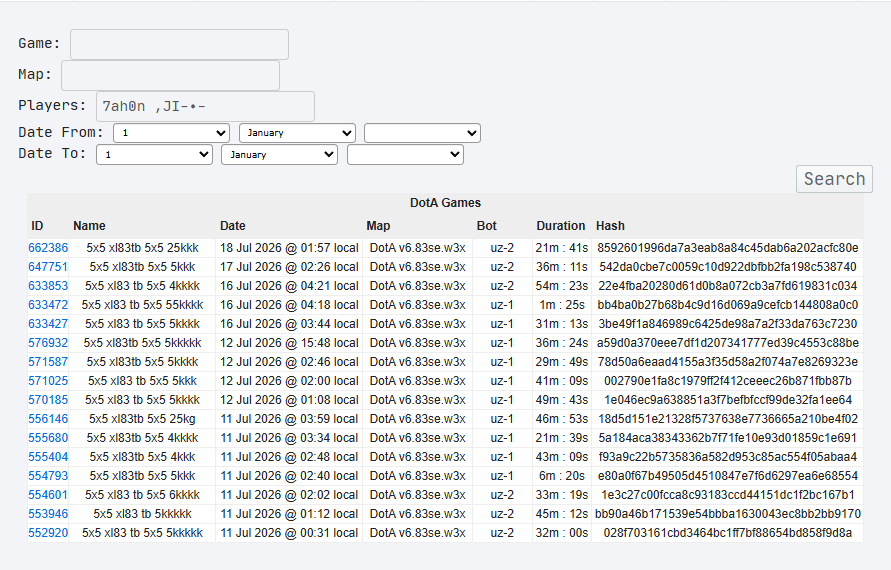Click the Search button

[834, 179]
